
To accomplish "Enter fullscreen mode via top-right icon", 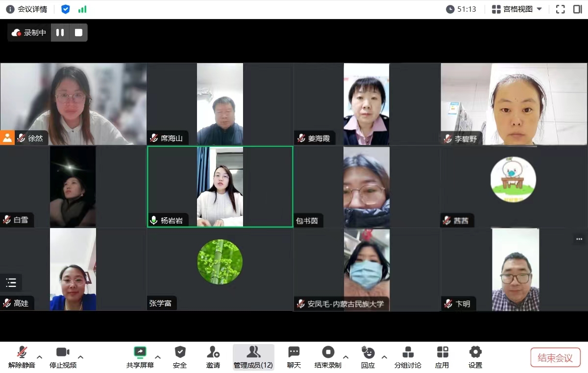I will point(561,9).
